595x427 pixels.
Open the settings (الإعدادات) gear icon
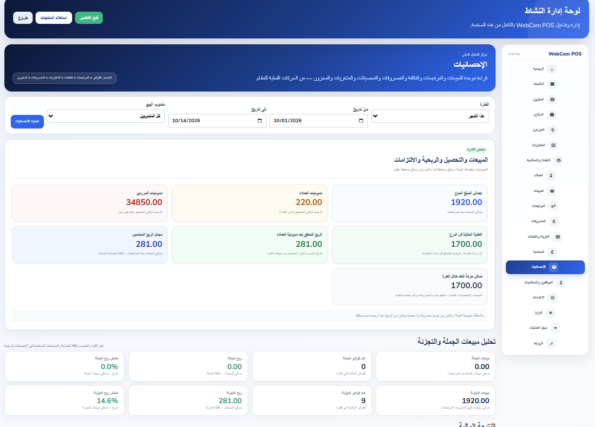tap(552, 298)
